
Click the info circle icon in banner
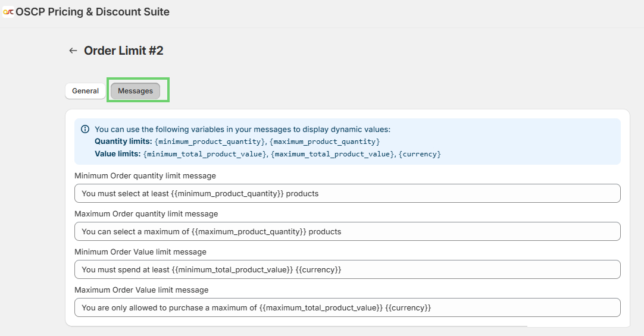[85, 129]
